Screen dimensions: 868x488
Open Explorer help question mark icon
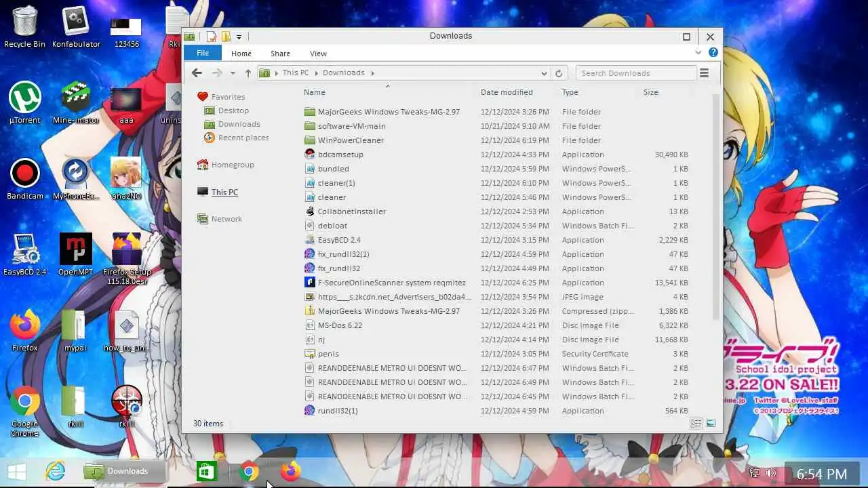pos(713,52)
